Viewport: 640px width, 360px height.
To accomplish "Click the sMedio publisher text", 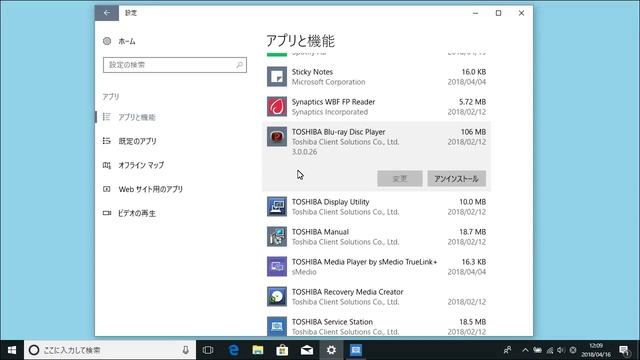I will [x=304, y=272].
